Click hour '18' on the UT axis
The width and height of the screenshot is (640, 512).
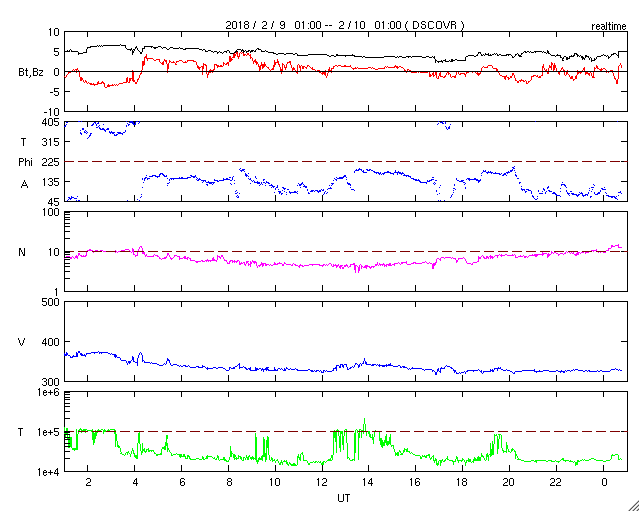tap(463, 483)
